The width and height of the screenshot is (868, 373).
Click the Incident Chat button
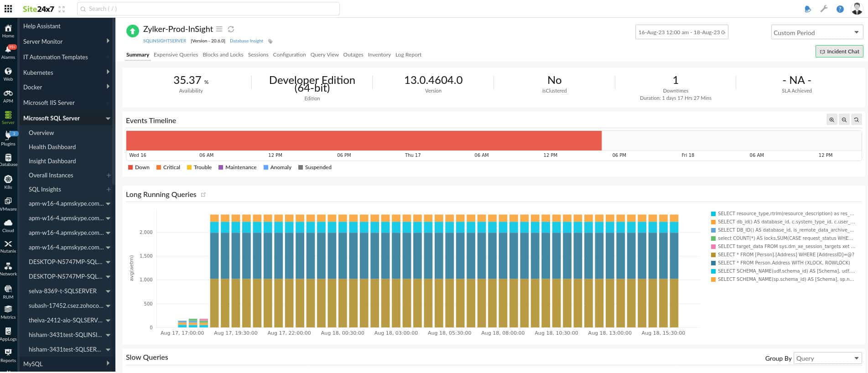839,52
